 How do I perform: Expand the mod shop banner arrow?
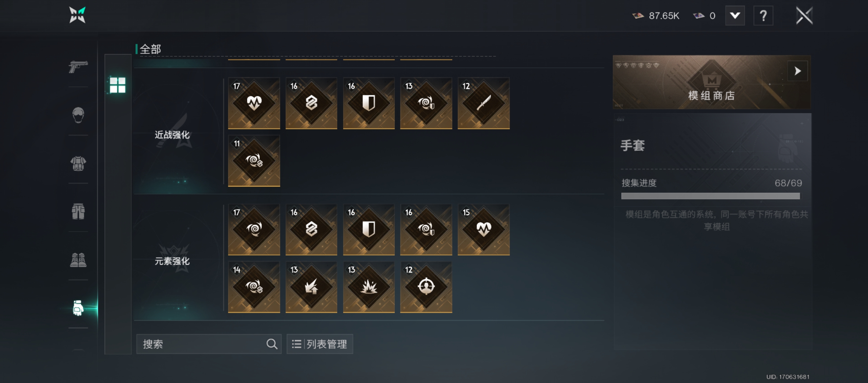(797, 71)
